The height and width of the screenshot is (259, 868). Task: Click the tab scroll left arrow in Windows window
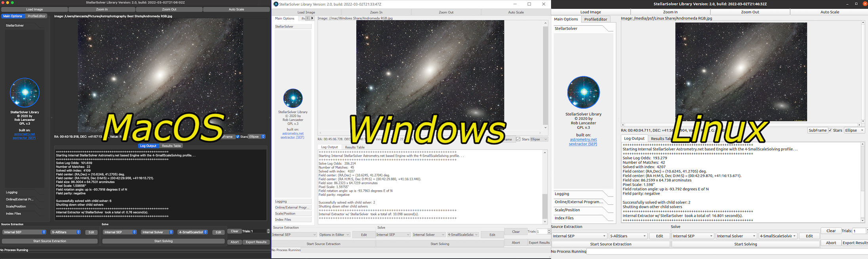click(x=307, y=18)
